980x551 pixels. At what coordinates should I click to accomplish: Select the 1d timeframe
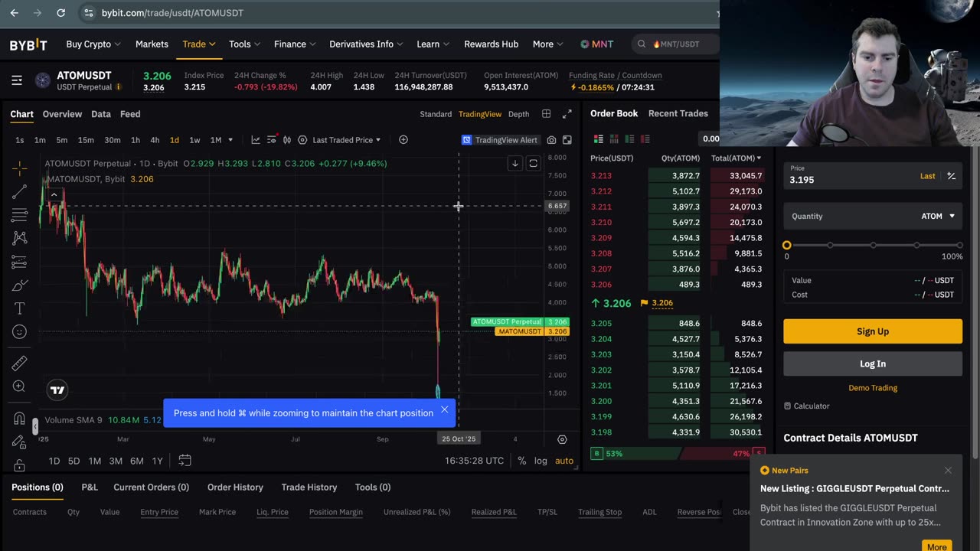pos(175,140)
